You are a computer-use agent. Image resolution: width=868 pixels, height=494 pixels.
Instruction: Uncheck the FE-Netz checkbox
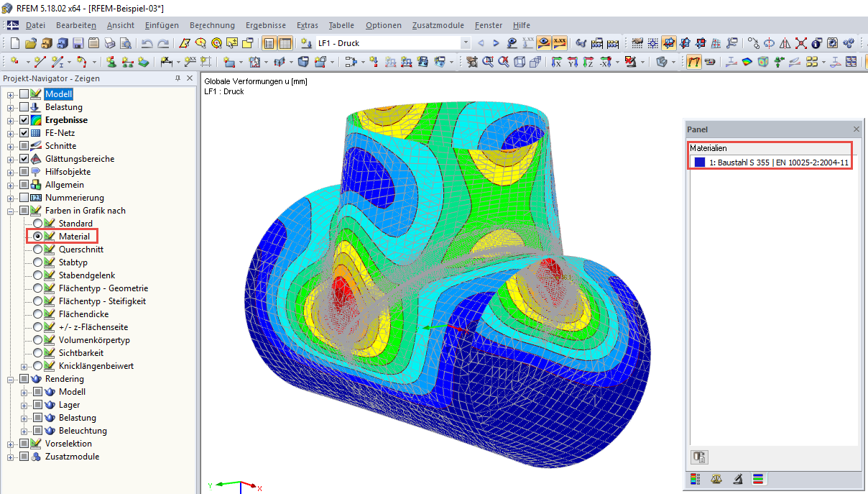click(x=24, y=133)
